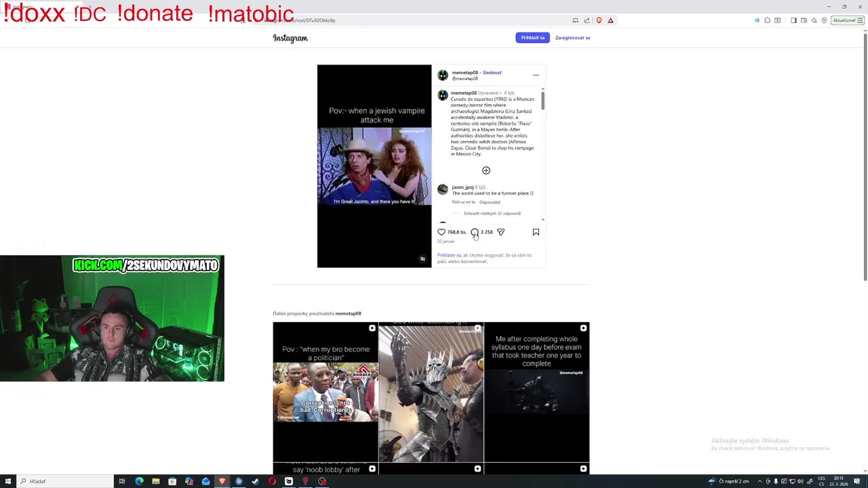Click the Prihlásiť sa login button
The image size is (868, 488).
click(533, 37)
